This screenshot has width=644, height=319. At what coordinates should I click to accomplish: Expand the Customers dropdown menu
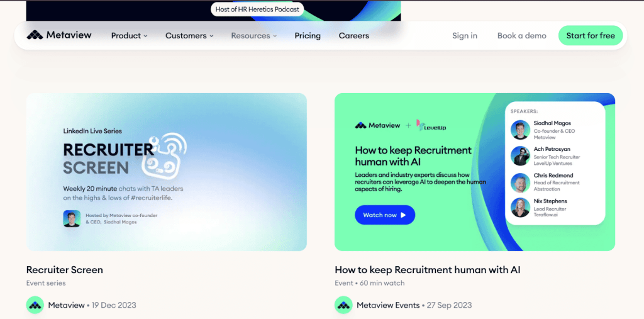point(189,36)
